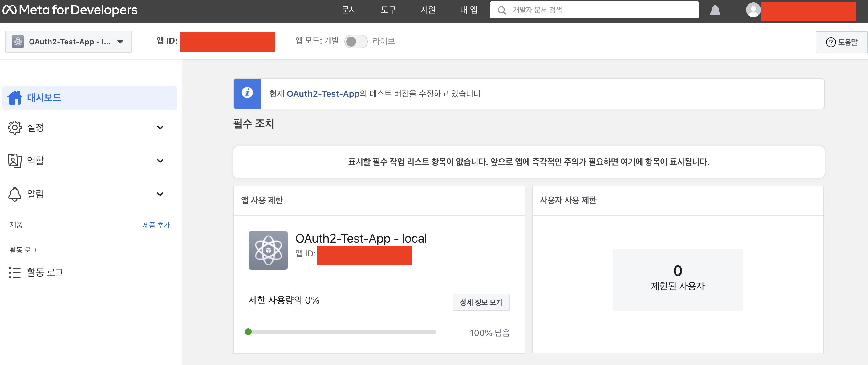The height and width of the screenshot is (365, 868).
Task: Expand the 설정 section chevron
Action: tap(160, 128)
